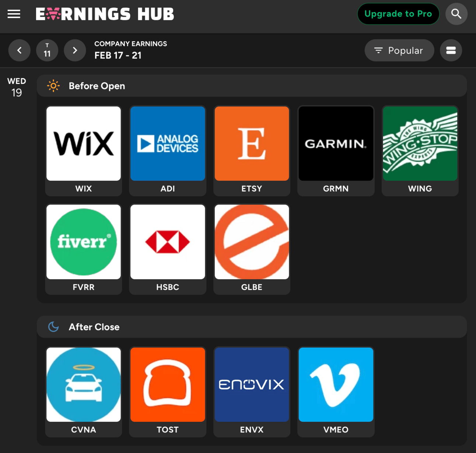The width and height of the screenshot is (476, 453).
Task: Click the VMEO ticker label
Action: coord(336,429)
